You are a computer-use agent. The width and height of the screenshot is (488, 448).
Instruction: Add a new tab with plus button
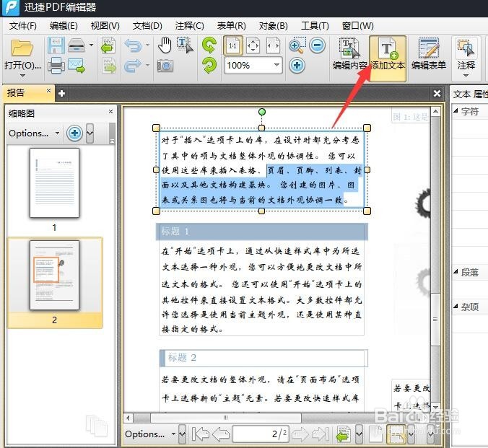(x=61, y=93)
